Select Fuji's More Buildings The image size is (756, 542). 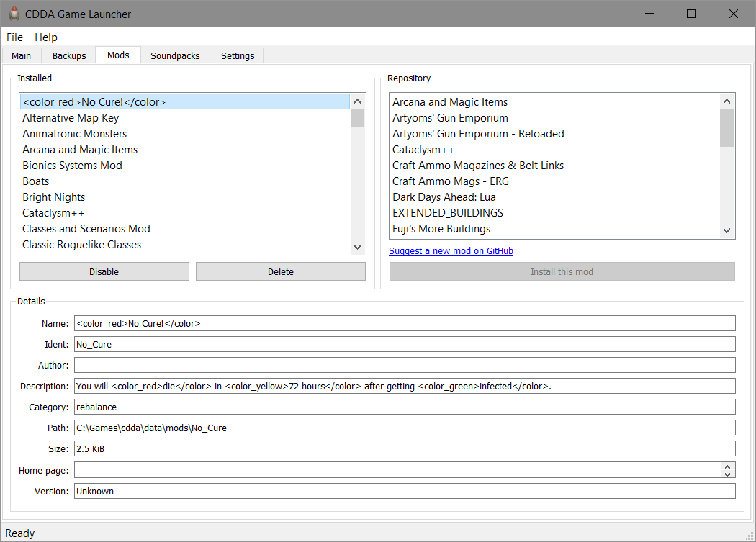[x=555, y=229]
